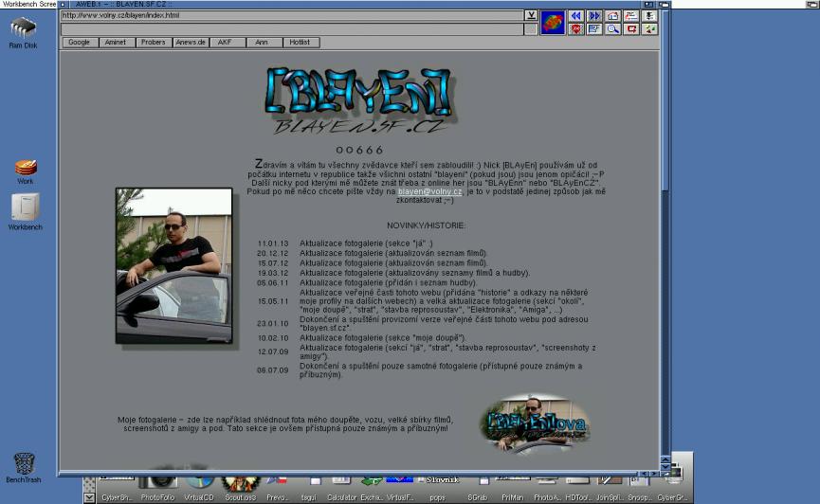This screenshot has width=820, height=504.
Task: Open the Ram Disk desktop icon
Action: [24, 30]
